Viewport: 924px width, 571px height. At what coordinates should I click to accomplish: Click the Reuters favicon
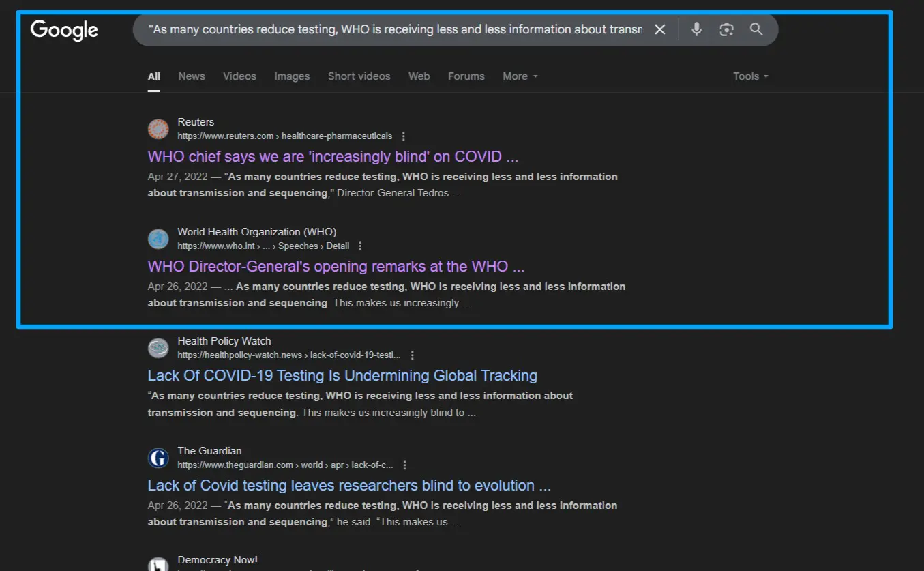click(x=158, y=129)
